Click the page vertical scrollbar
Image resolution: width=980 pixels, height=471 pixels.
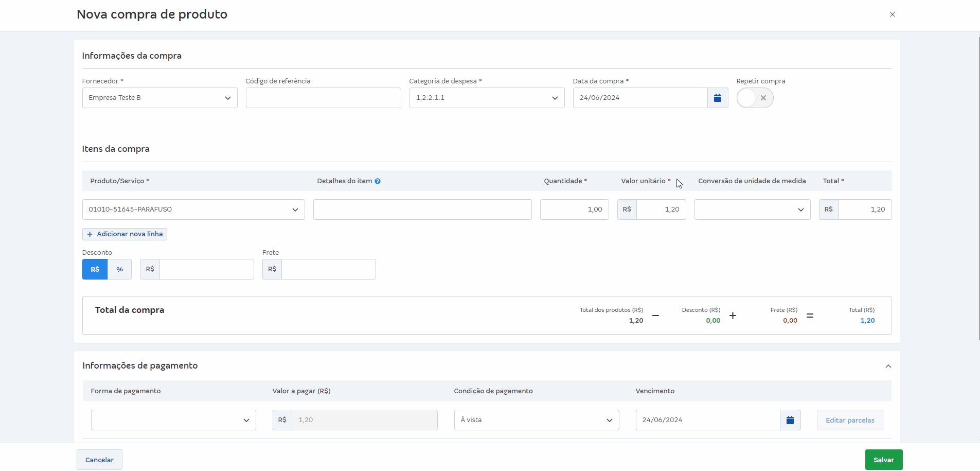click(x=979, y=188)
